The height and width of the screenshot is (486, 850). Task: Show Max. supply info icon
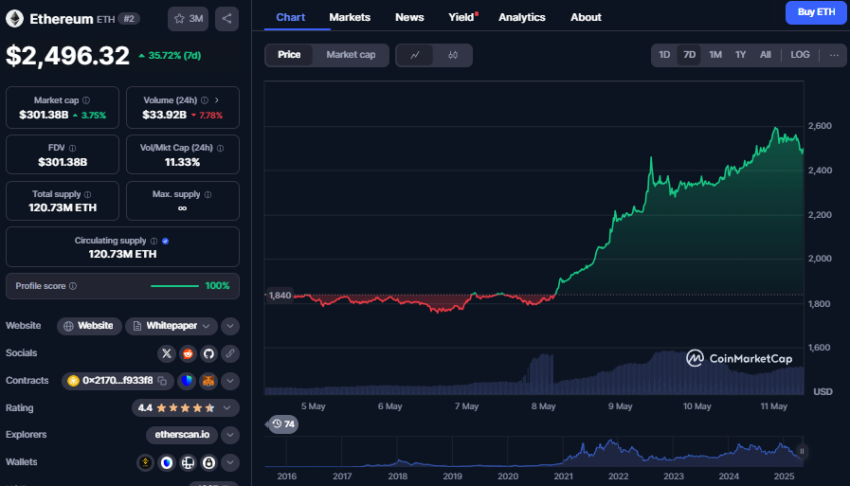[x=208, y=195]
